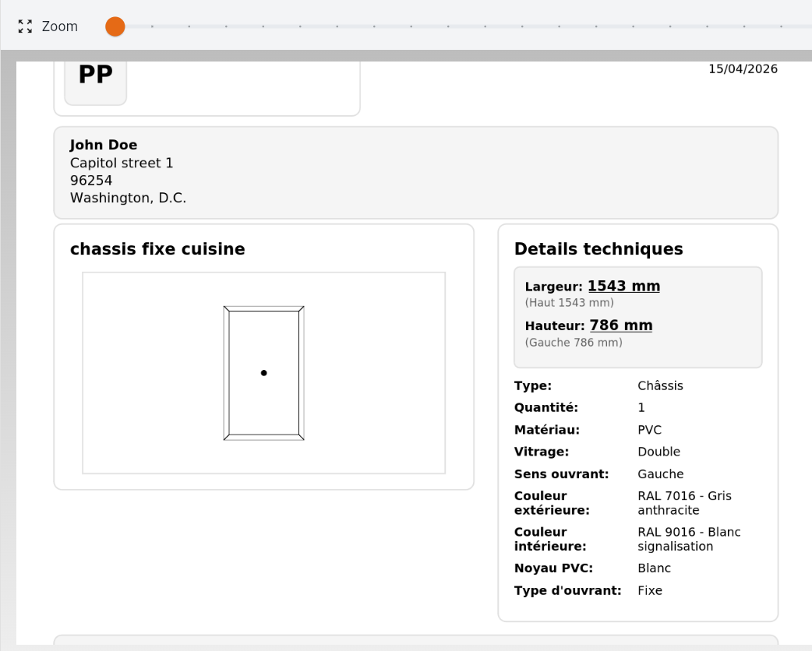Select the Vitrage value Double

tap(658, 452)
